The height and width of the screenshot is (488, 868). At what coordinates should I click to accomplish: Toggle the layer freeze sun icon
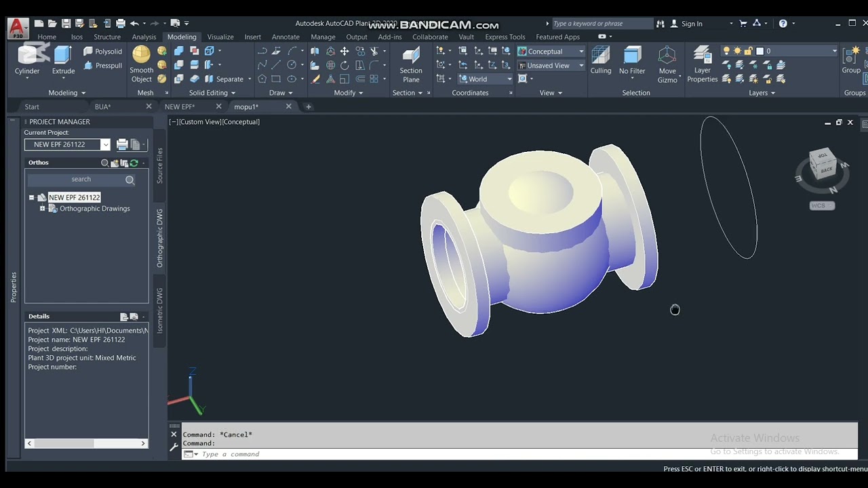pyautogui.click(x=737, y=51)
